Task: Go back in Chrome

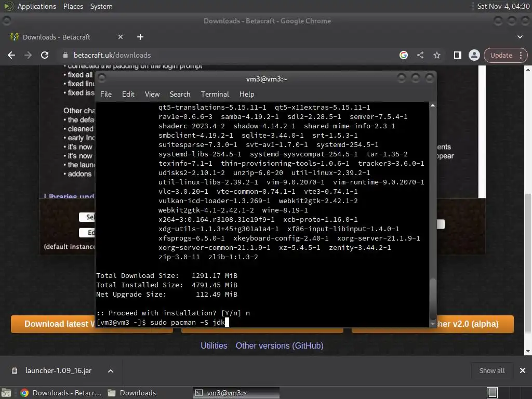Action: click(11, 55)
